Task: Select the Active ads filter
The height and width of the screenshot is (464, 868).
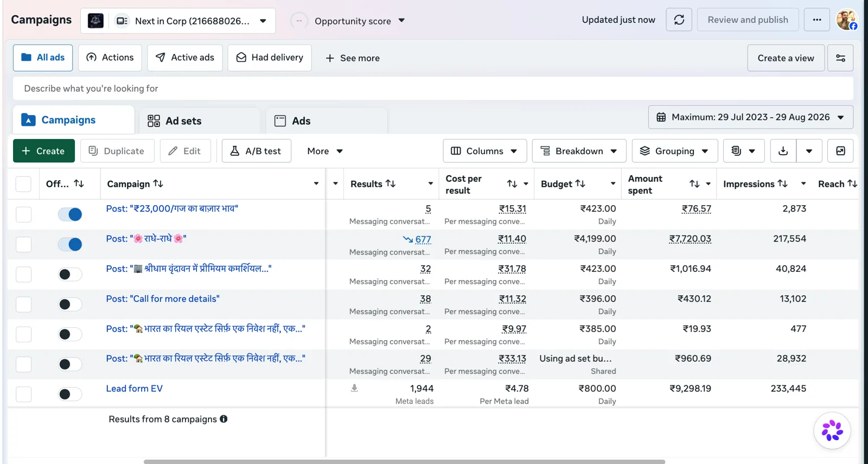Action: pyautogui.click(x=184, y=58)
